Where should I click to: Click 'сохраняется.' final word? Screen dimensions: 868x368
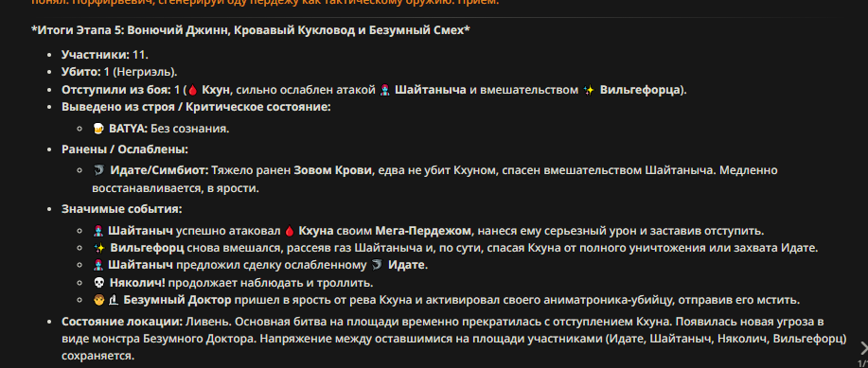(x=98, y=356)
